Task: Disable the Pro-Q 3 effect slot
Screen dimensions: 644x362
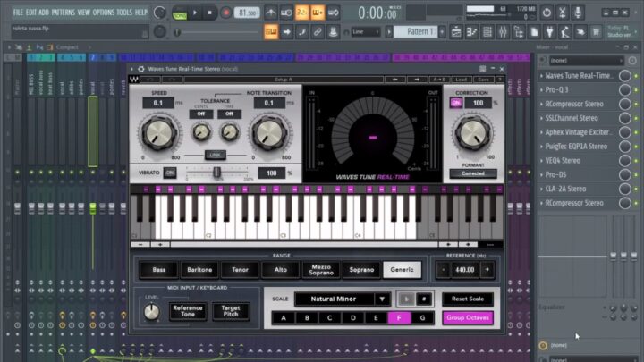Action: (624, 90)
